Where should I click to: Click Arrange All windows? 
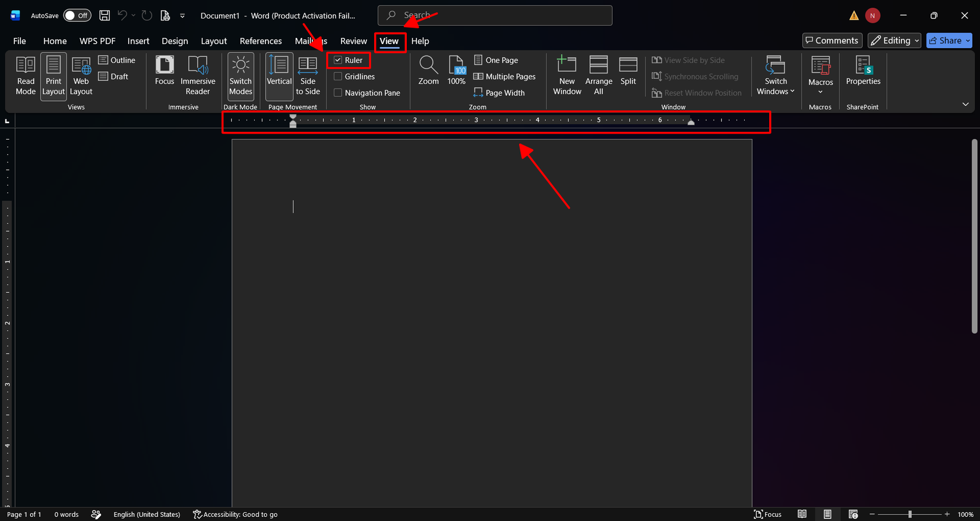click(x=599, y=76)
